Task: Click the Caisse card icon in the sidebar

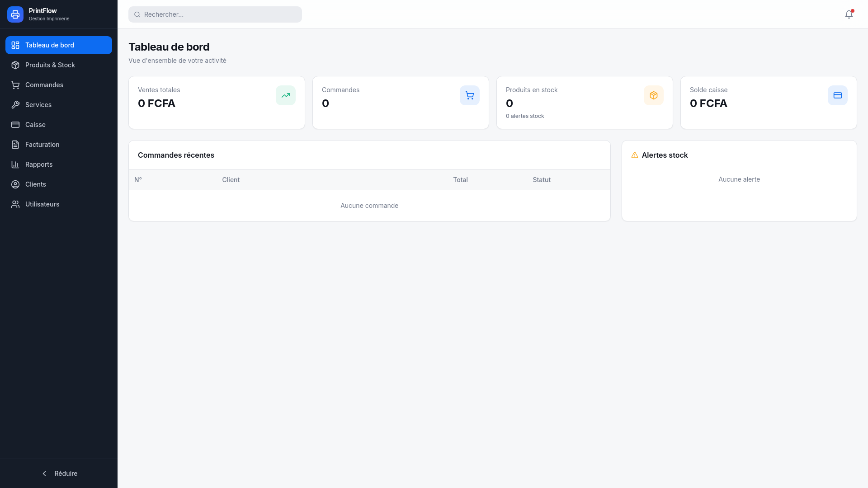Action: [15, 125]
